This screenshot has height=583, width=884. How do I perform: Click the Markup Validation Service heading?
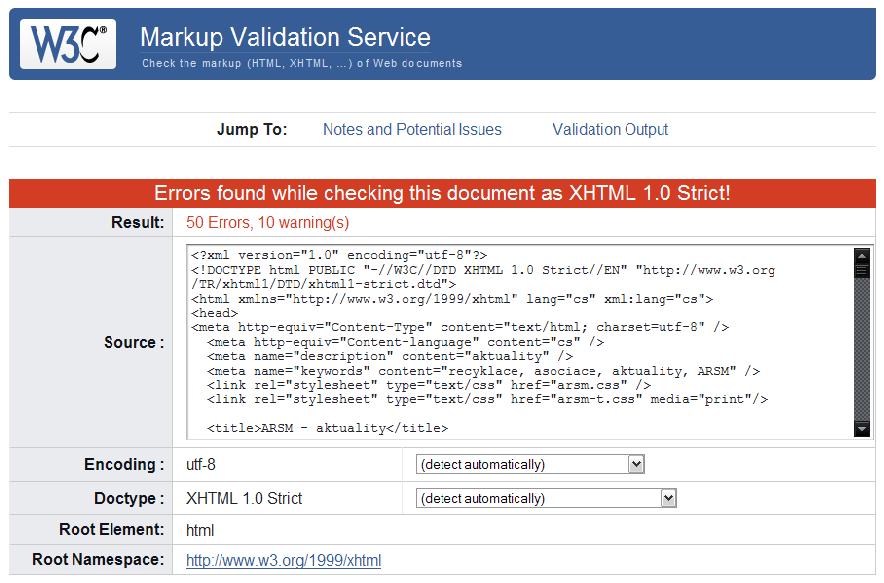point(285,37)
